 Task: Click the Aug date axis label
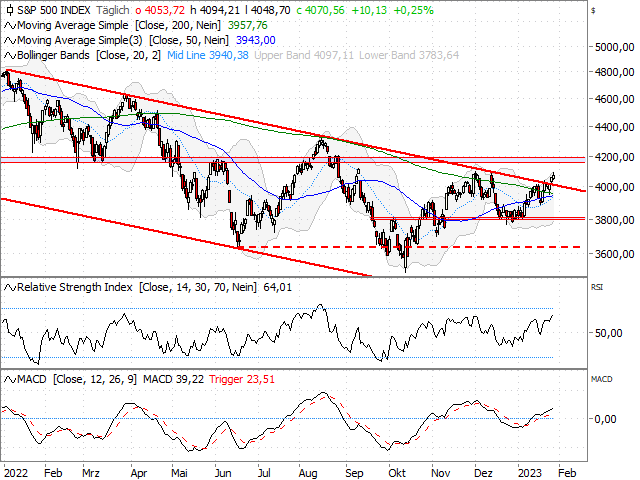pos(308,473)
